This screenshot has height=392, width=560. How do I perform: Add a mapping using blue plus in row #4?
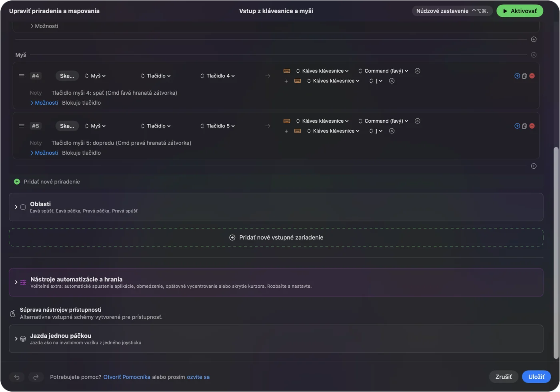[x=517, y=76]
